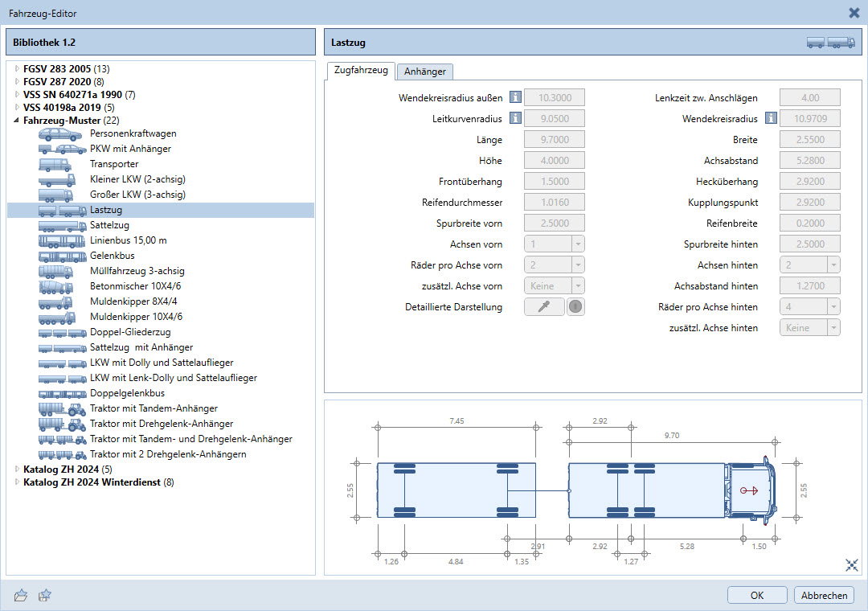This screenshot has width=868, height=611.
Task: Click info icon beside Wendekreisradius außen
Action: pyautogui.click(x=514, y=98)
